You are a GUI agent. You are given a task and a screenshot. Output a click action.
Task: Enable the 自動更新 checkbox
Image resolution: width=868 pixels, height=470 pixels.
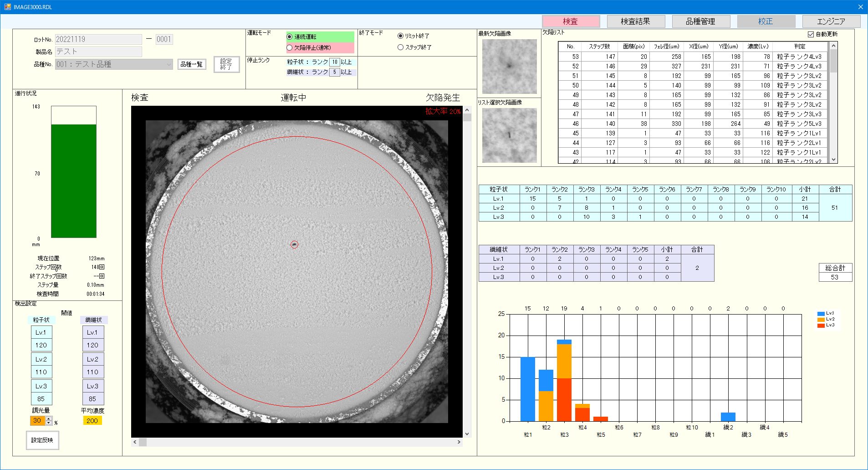tap(810, 34)
